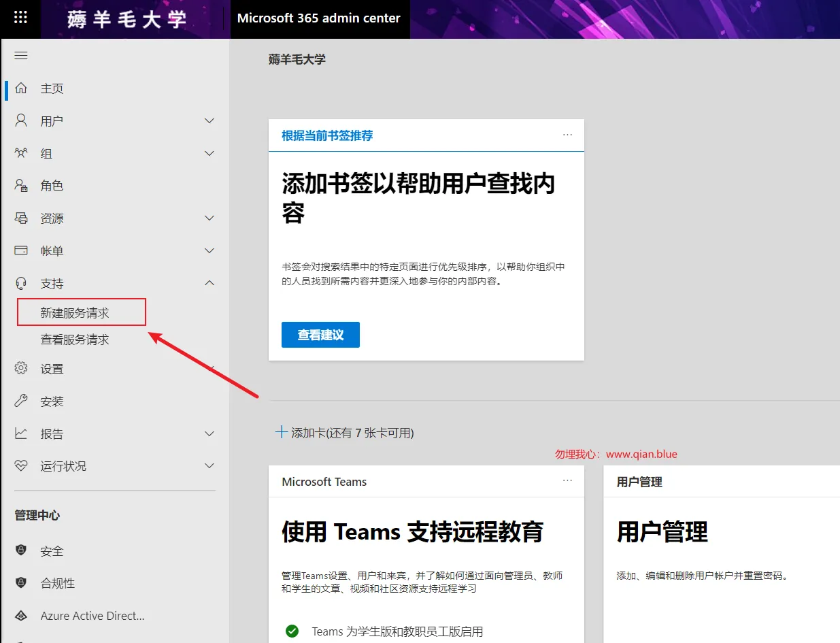This screenshot has height=643, width=840.
Task: Click the Azure Active Directory diamond icon
Action: [21, 616]
